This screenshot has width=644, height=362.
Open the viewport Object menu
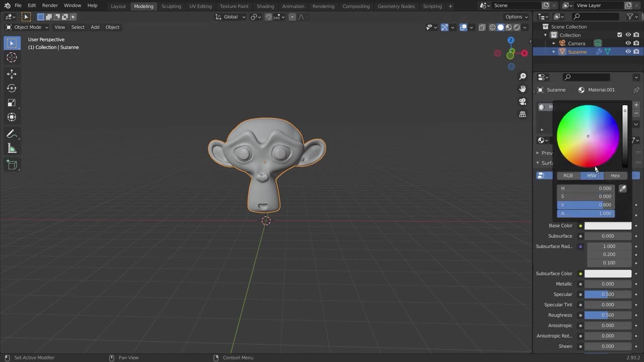pyautogui.click(x=112, y=27)
